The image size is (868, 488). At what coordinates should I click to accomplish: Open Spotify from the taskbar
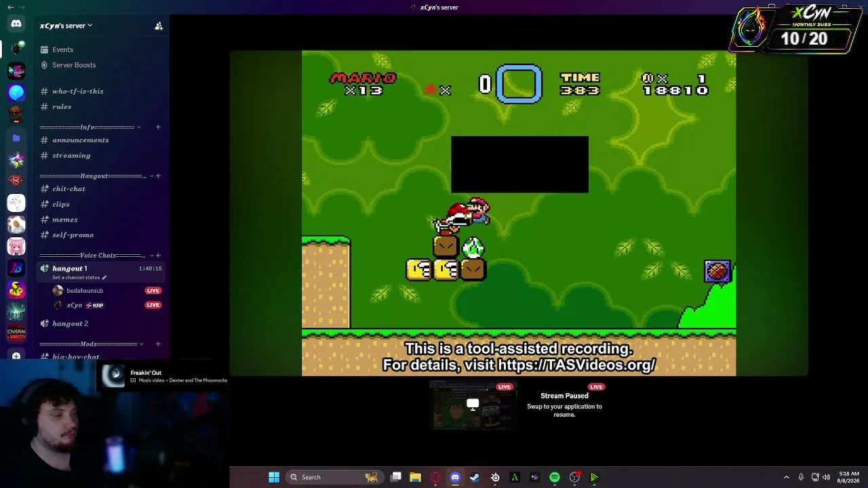(x=555, y=477)
